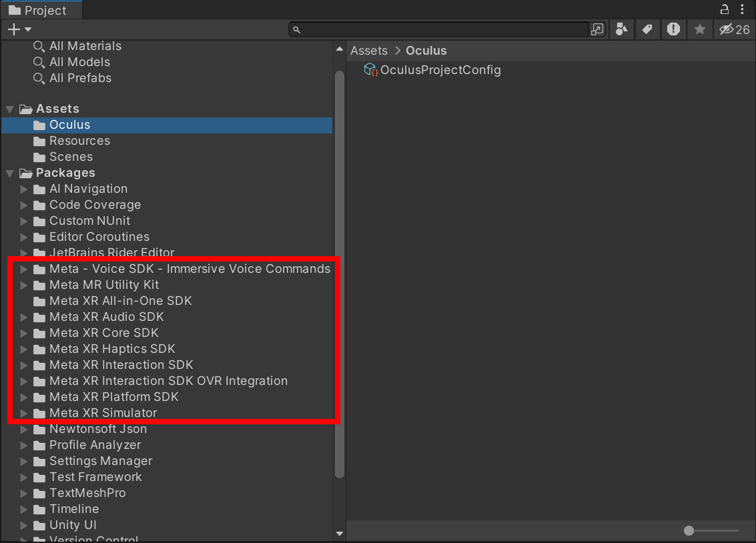Choose All Materials saved search
756x543 pixels.
click(85, 46)
